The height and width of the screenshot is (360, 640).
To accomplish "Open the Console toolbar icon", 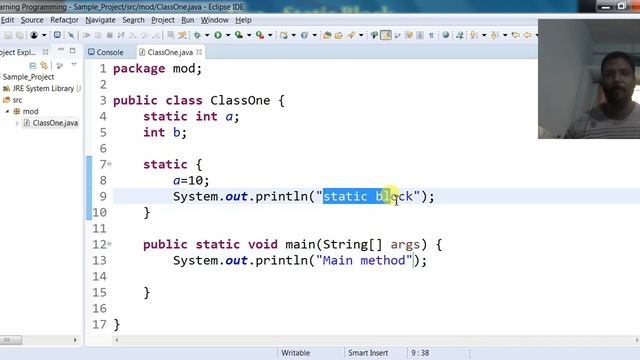I will click(x=57, y=36).
